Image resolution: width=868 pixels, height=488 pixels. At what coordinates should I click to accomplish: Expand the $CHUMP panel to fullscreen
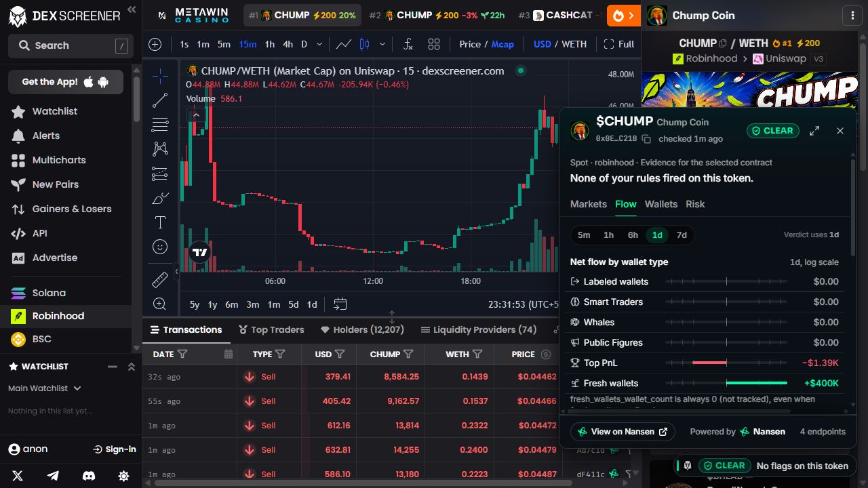point(814,131)
